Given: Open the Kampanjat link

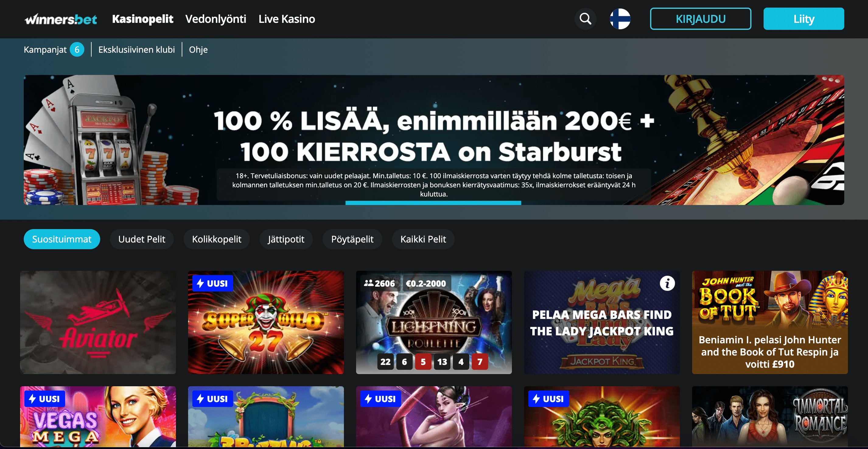Looking at the screenshot, I should click(x=45, y=50).
